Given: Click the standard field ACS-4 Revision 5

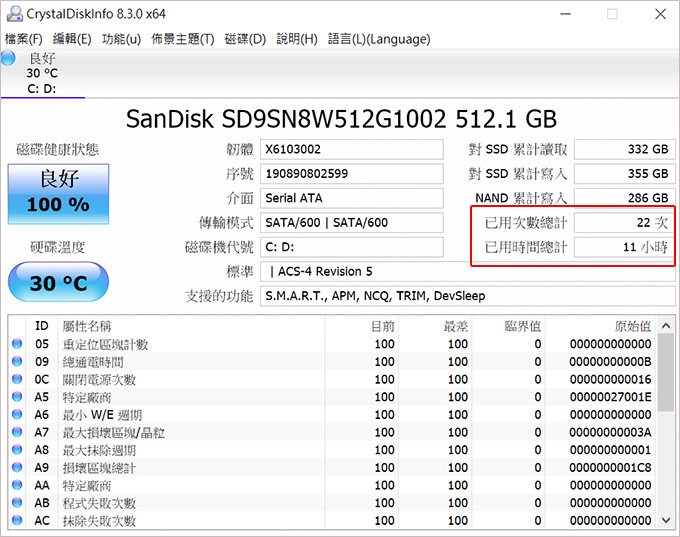Looking at the screenshot, I should tap(468, 272).
